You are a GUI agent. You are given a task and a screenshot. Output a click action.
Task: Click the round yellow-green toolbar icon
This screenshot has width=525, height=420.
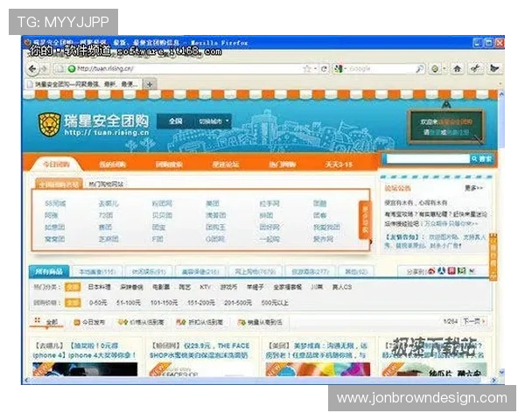pyautogui.click(x=435, y=68)
